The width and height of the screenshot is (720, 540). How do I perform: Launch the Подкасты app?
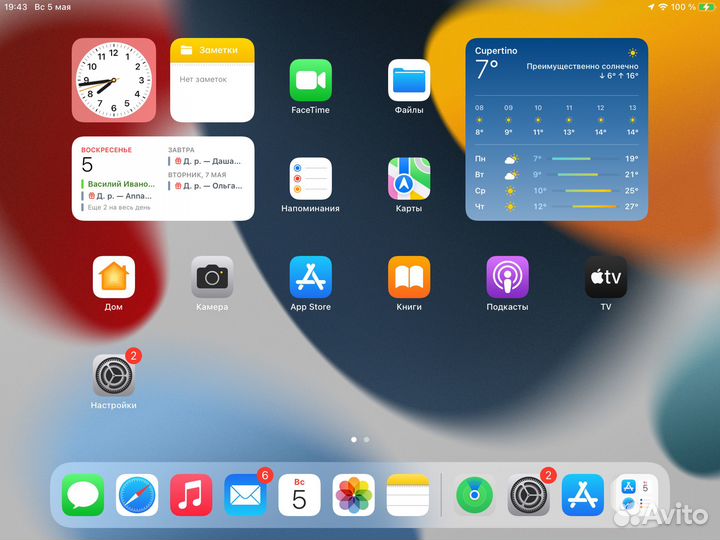pos(507,277)
